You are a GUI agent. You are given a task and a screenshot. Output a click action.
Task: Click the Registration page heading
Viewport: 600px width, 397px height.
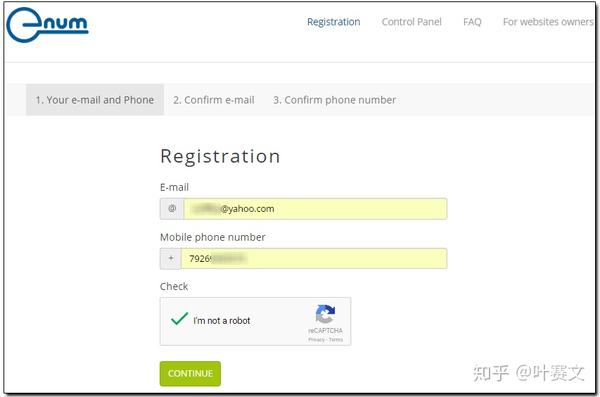coord(220,156)
